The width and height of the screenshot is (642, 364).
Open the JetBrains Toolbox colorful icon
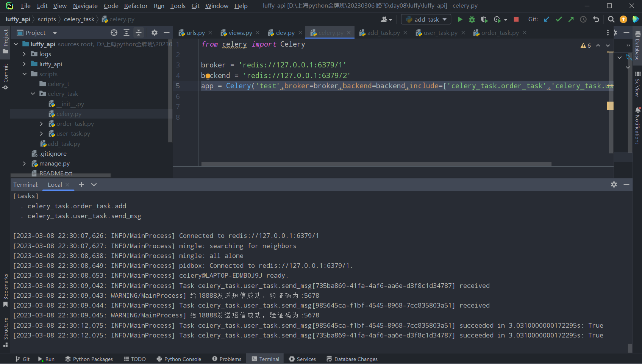point(636,19)
